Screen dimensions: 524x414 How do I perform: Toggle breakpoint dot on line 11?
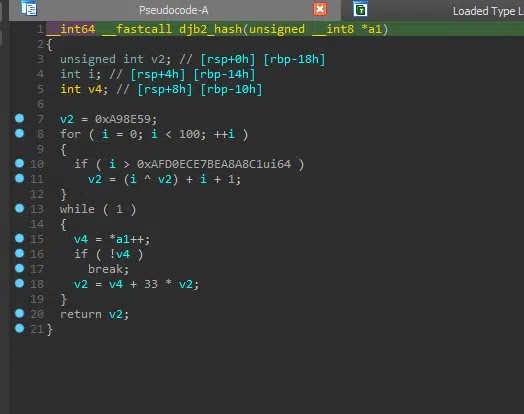(x=19, y=178)
